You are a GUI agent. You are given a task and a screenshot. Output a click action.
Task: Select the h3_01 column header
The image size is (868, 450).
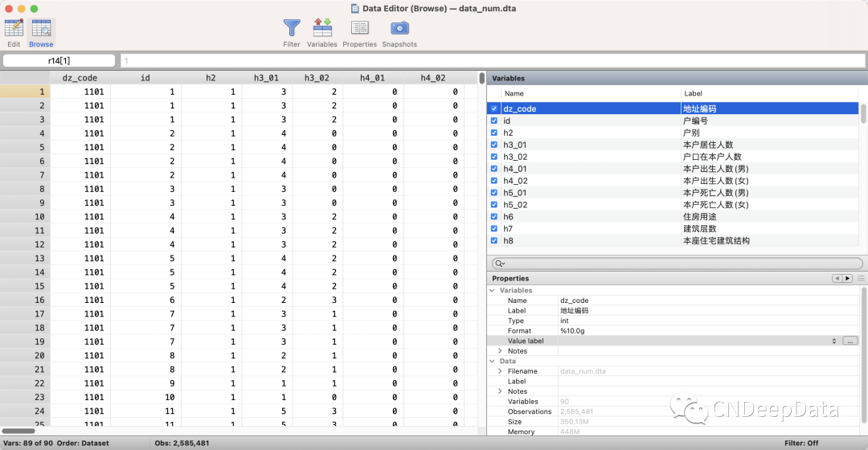point(266,77)
